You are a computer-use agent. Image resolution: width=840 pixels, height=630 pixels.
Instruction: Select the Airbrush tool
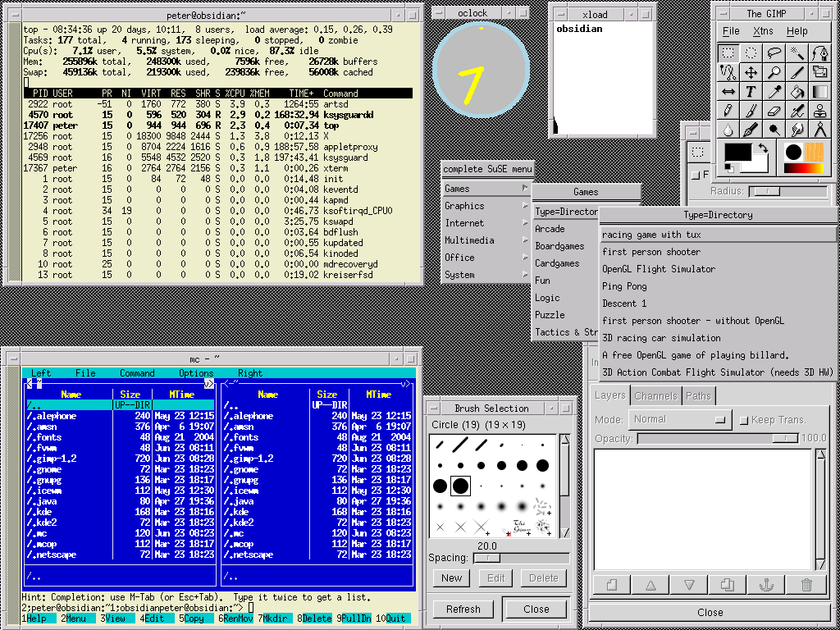(x=797, y=111)
